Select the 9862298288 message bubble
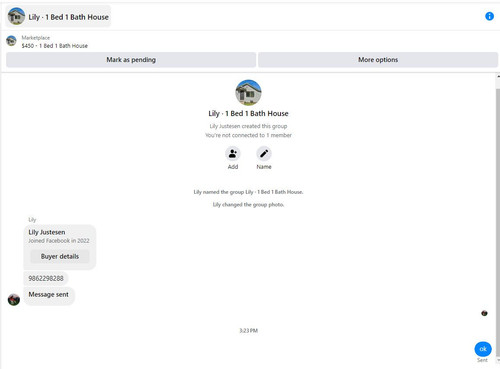 (x=46, y=278)
